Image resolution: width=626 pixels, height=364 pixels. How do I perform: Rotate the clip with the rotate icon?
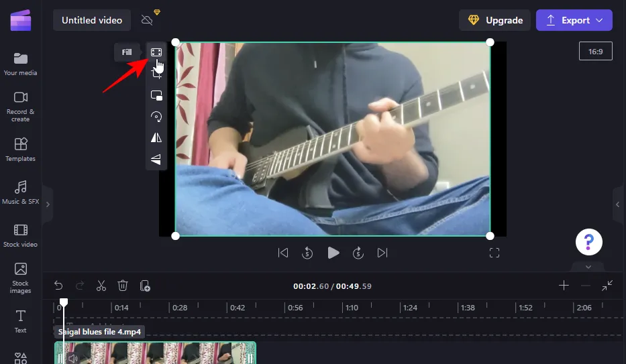point(156,117)
